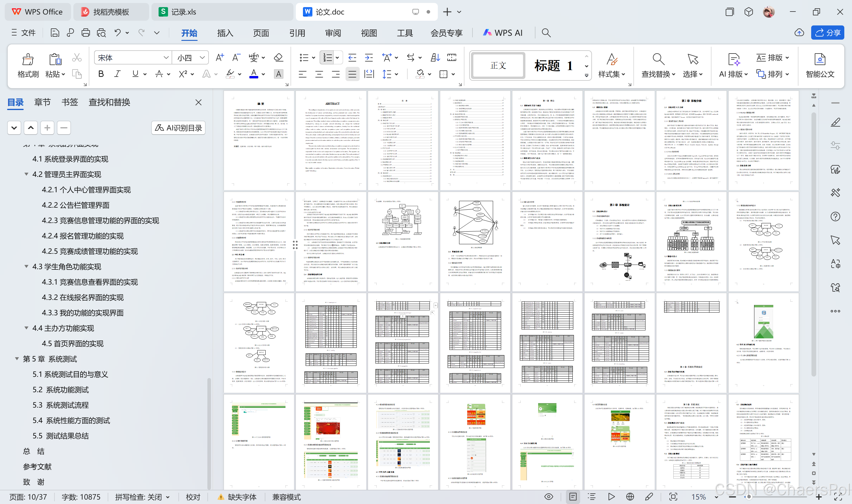The width and height of the screenshot is (852, 504).
Task: Collapse the 第 5 章 系统测试 tree node
Action: click(17, 359)
